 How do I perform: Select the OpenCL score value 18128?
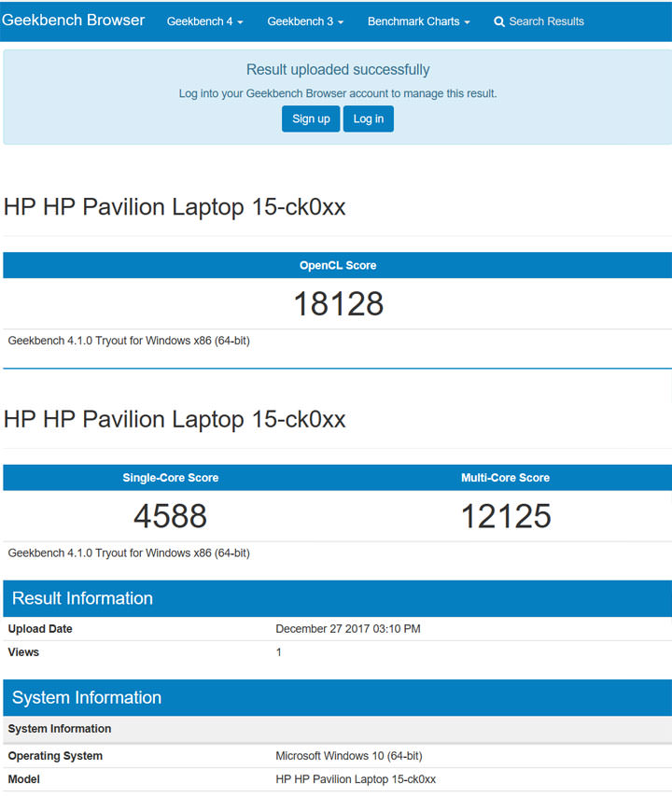(339, 304)
